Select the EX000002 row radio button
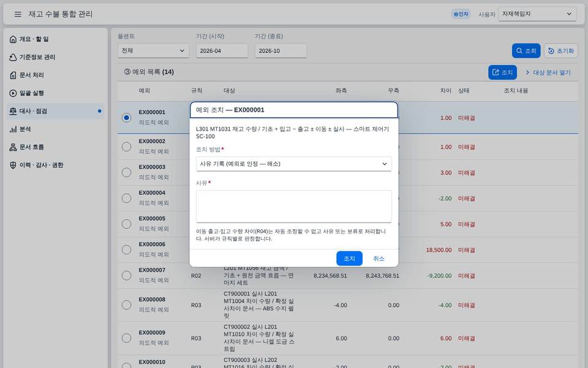The image size is (588, 368). 126,147
